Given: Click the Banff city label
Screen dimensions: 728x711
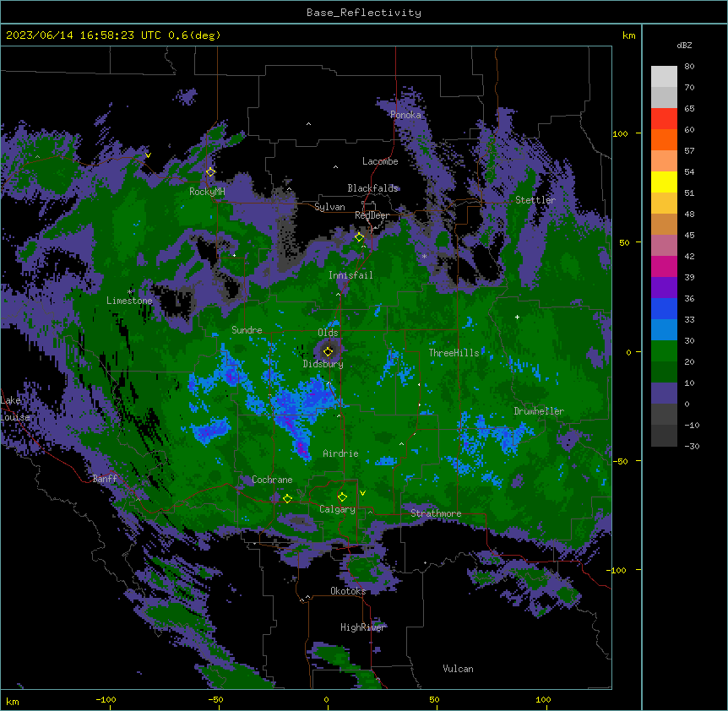Looking at the screenshot, I should click(105, 479).
